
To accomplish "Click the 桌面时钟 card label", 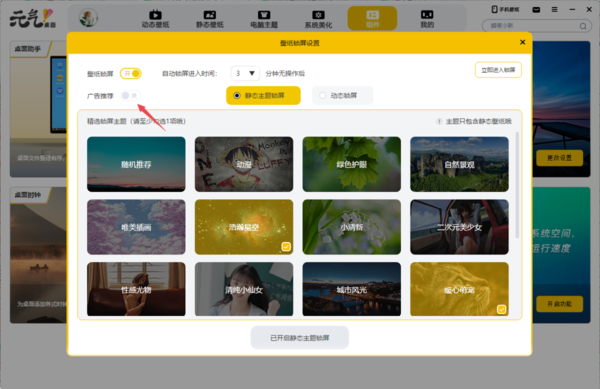I will [x=28, y=195].
